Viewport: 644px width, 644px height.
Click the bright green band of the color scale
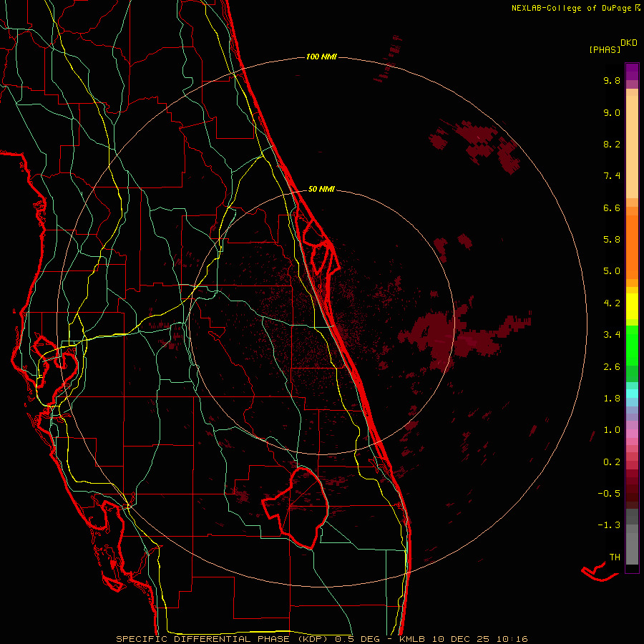pos(632,345)
